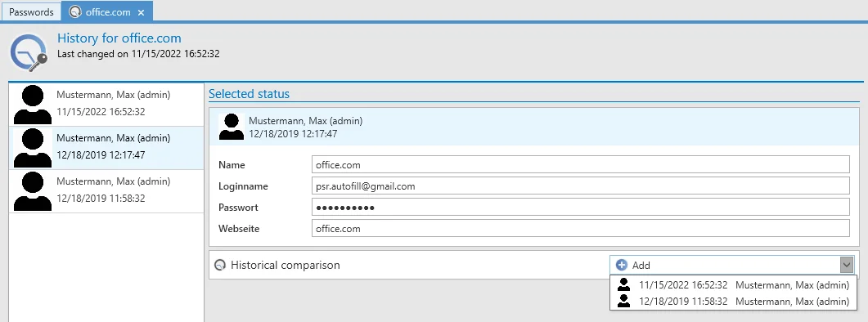This screenshot has width=868, height=322.
Task: Click avatar icon of 12/18/2019 11:58:32 history entry
Action: pos(33,191)
